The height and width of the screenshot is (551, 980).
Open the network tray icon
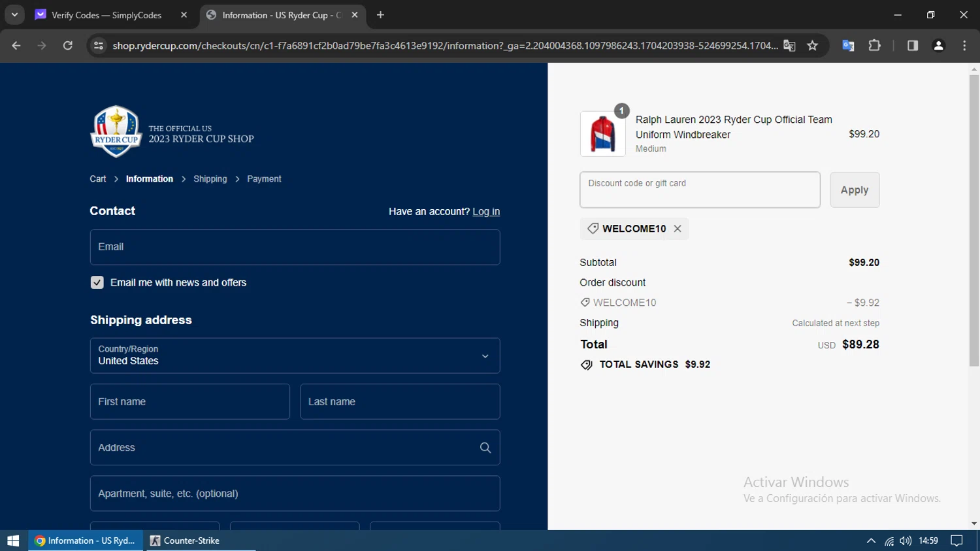click(x=889, y=541)
